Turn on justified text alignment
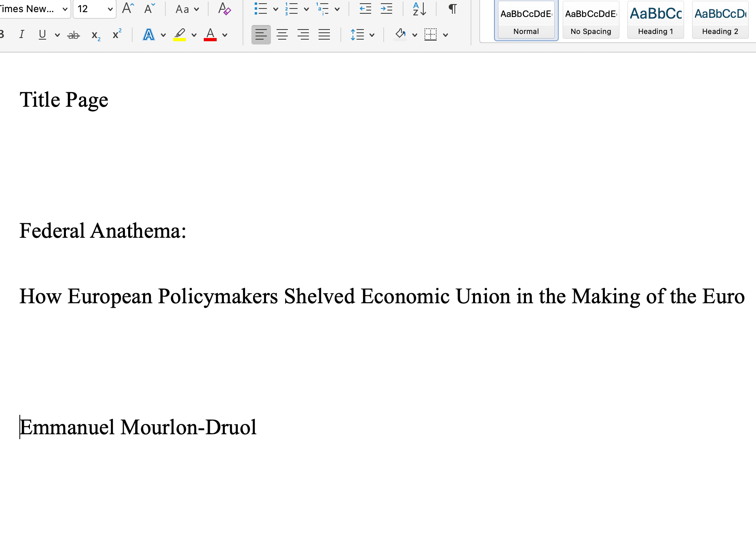The width and height of the screenshot is (756, 541). (324, 35)
